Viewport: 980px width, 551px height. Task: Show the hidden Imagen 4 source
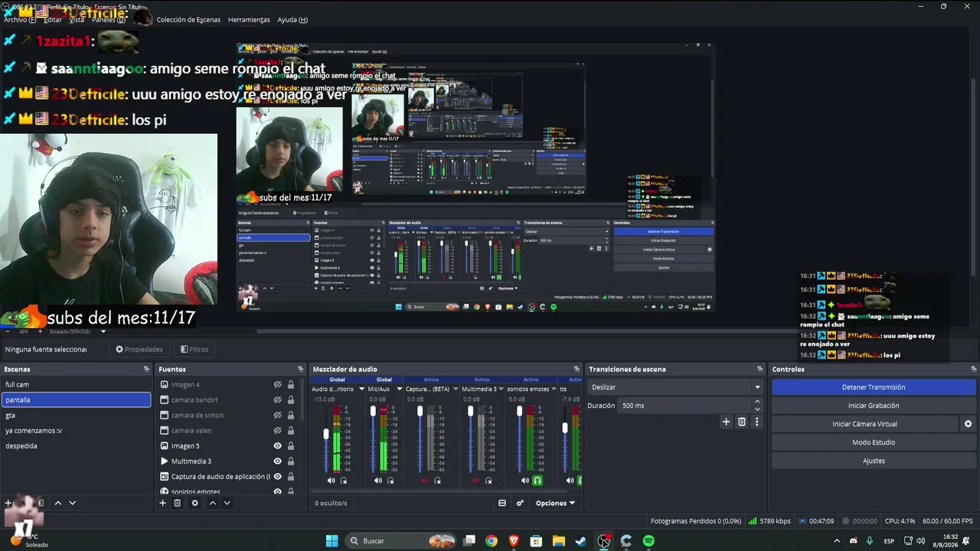tap(277, 384)
